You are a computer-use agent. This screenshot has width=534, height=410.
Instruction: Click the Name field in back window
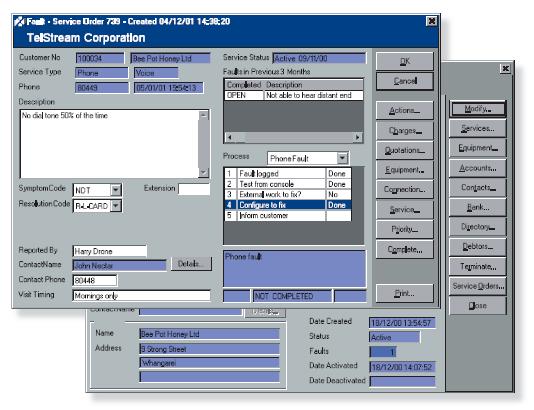209,334
